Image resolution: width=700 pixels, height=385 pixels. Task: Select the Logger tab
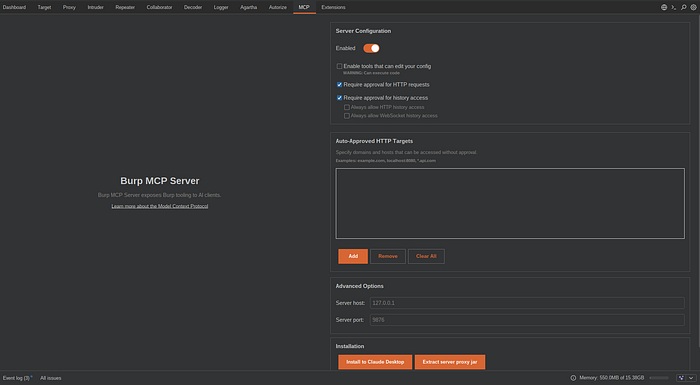(x=221, y=7)
